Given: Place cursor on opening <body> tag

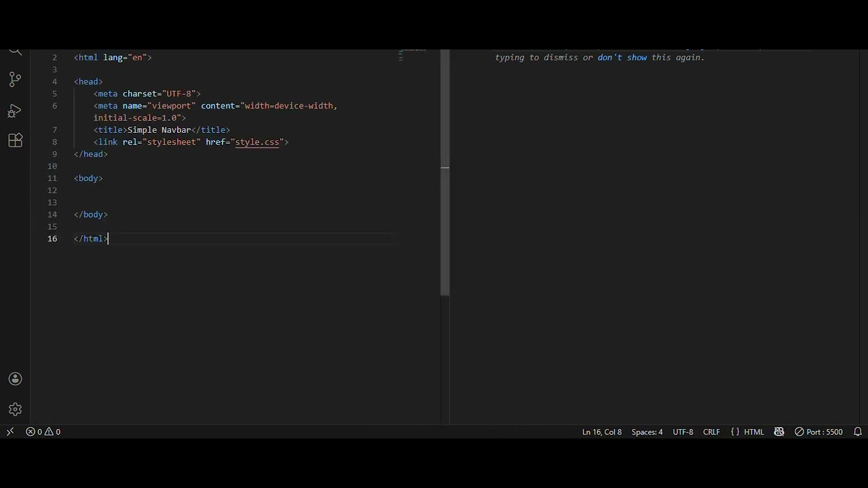Looking at the screenshot, I should [x=88, y=179].
